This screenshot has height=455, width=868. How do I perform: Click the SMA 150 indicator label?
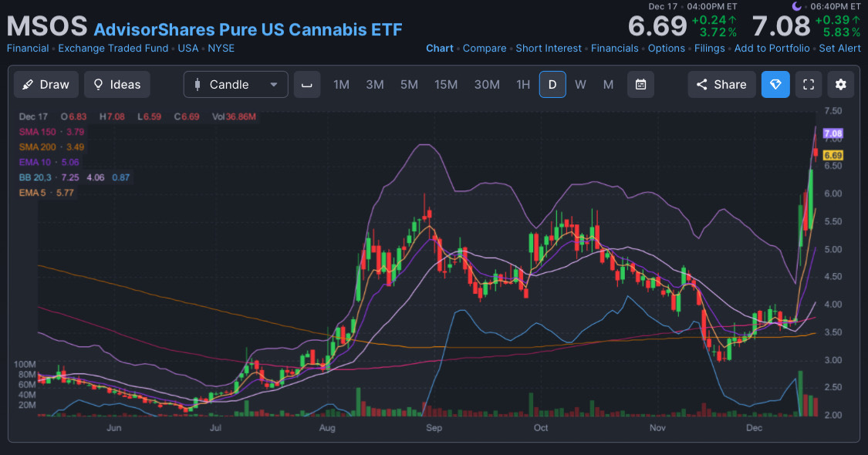tap(37, 132)
